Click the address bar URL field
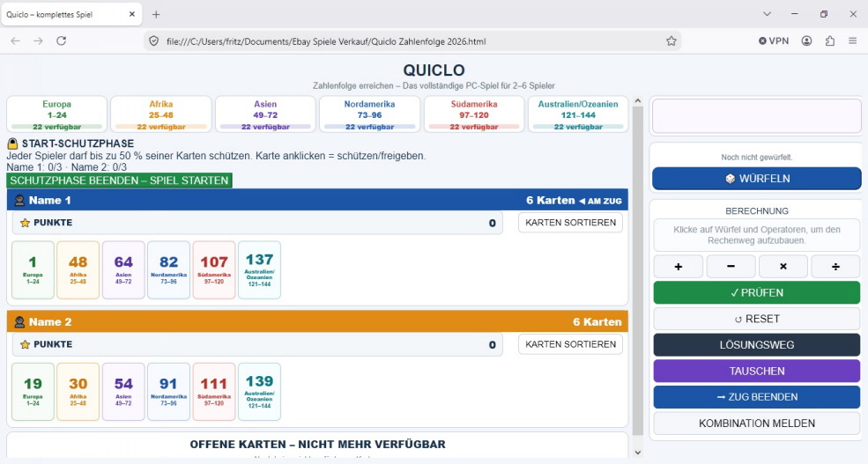The image size is (868, 464). (410, 41)
